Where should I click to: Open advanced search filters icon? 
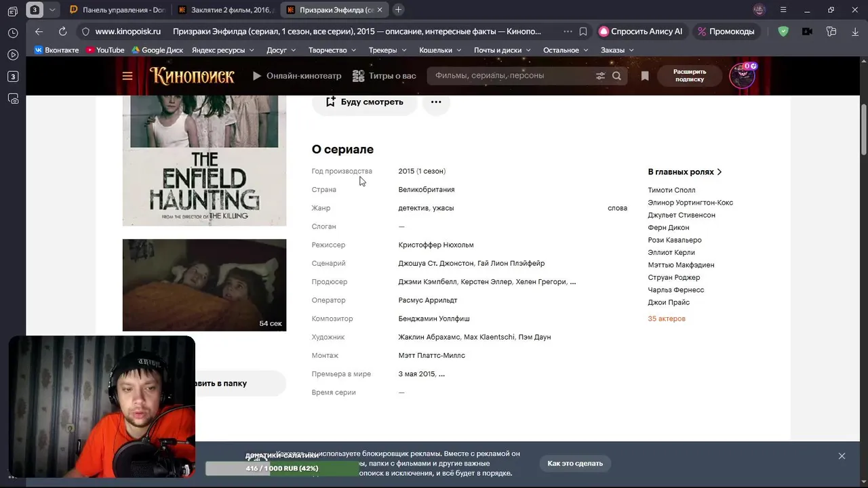(x=600, y=76)
